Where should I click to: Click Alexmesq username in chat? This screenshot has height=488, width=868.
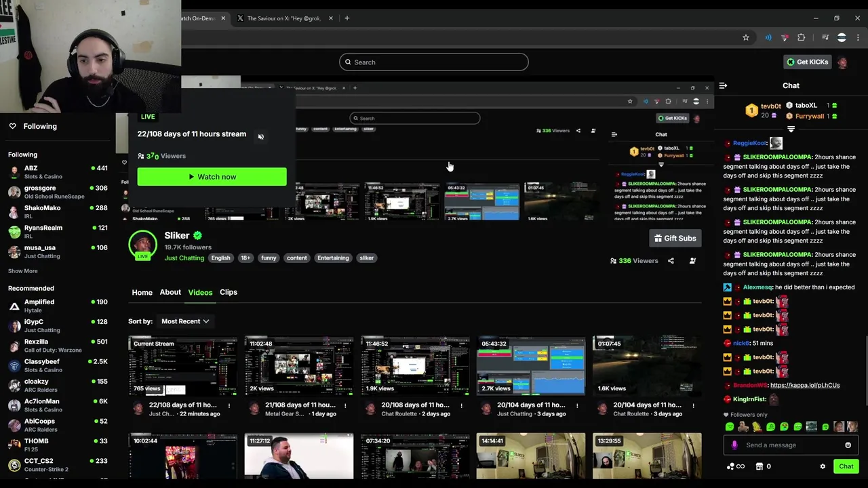click(x=757, y=287)
